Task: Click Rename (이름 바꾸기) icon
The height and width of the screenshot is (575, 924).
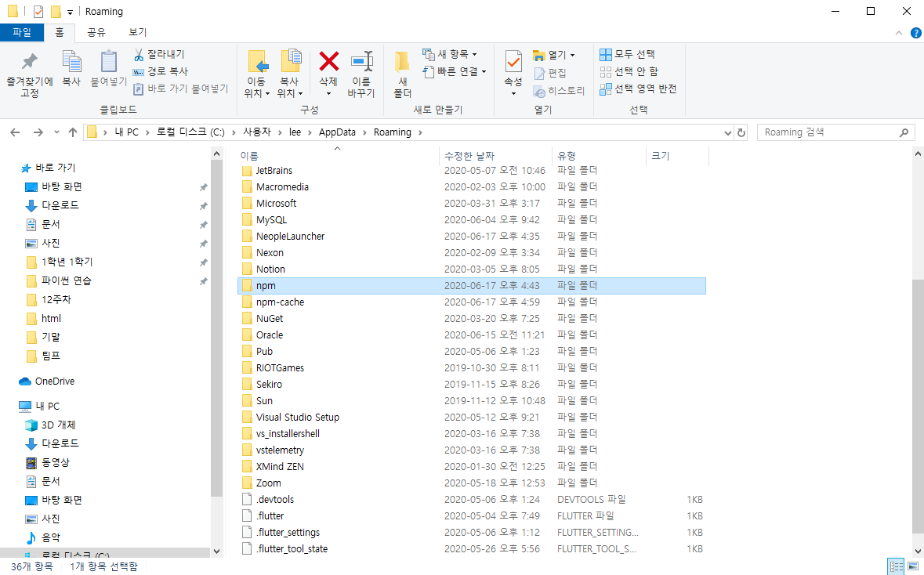Action: 361,61
